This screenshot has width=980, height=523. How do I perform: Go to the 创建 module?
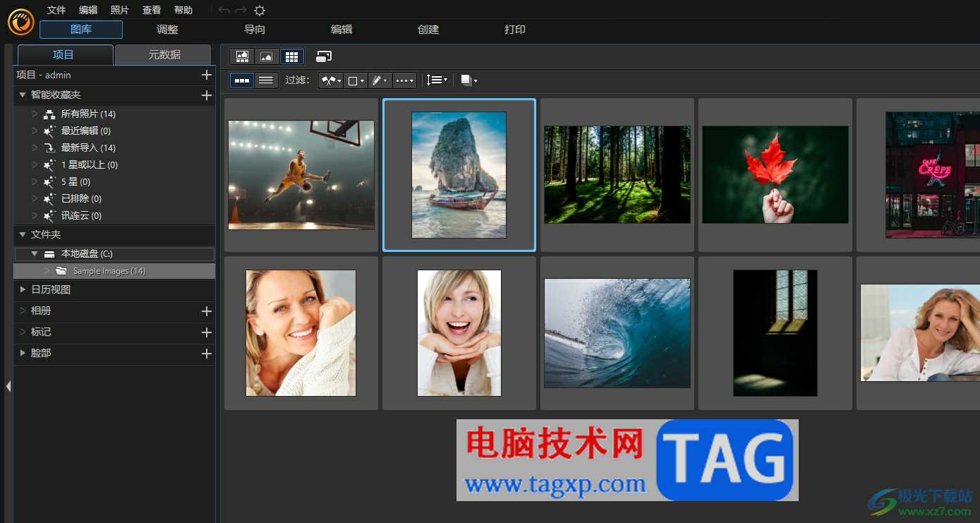(428, 30)
